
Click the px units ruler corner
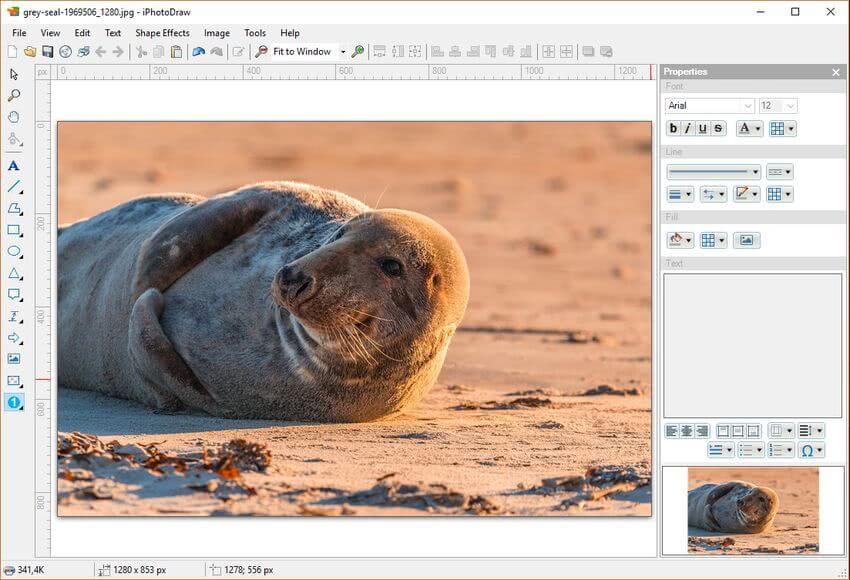(43, 72)
